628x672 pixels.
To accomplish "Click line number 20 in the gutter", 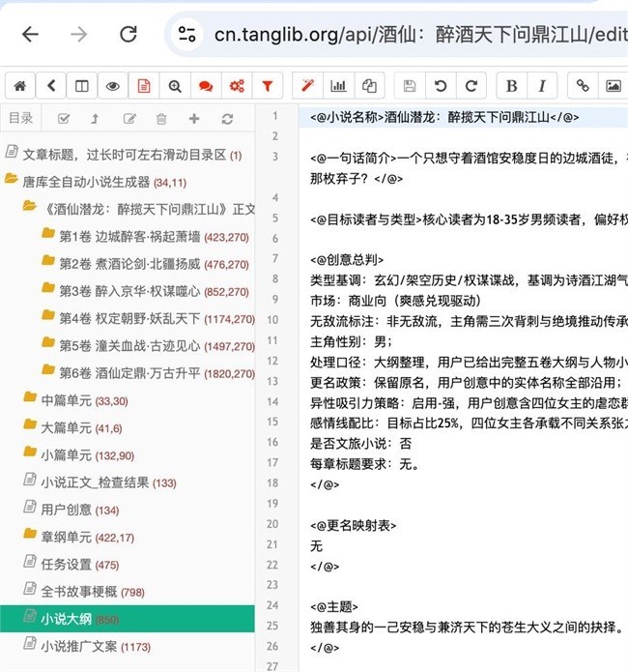I will pos(272,524).
